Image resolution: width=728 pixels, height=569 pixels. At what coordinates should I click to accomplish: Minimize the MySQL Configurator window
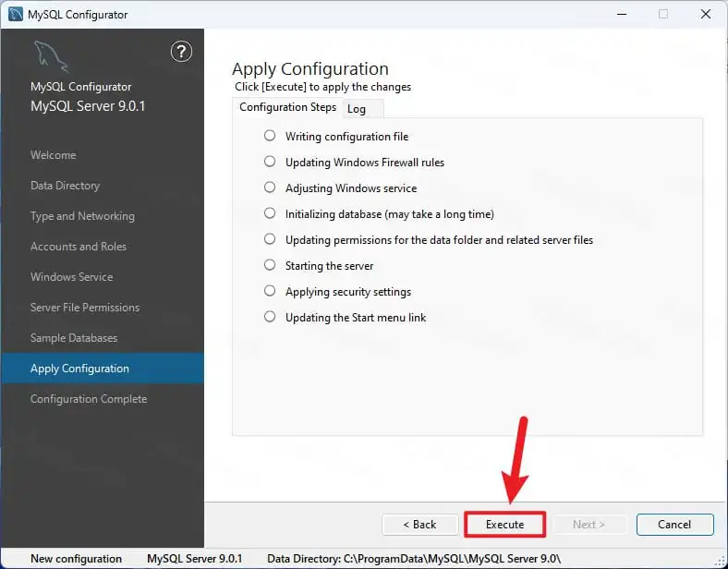click(622, 14)
